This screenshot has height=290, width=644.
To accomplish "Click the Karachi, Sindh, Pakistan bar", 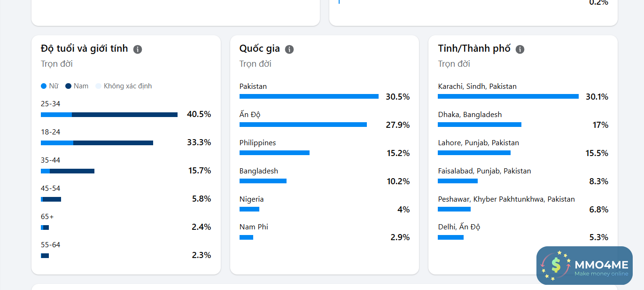I will pos(508,96).
